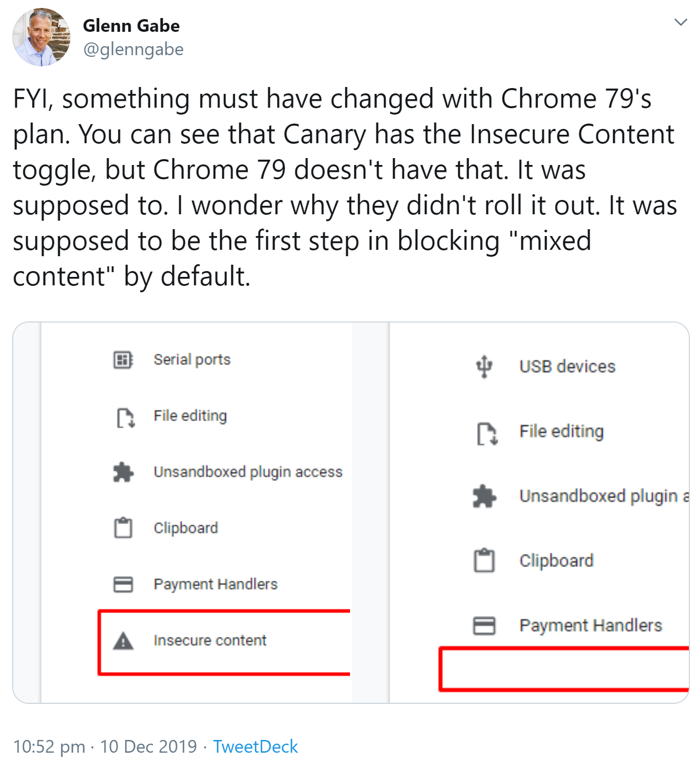Click the TweetDeck source link
This screenshot has width=700, height=767.
[x=256, y=746]
